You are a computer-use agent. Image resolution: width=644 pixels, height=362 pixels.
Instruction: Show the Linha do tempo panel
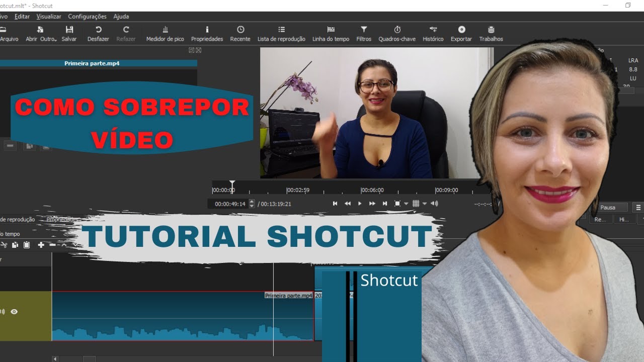pos(331,34)
